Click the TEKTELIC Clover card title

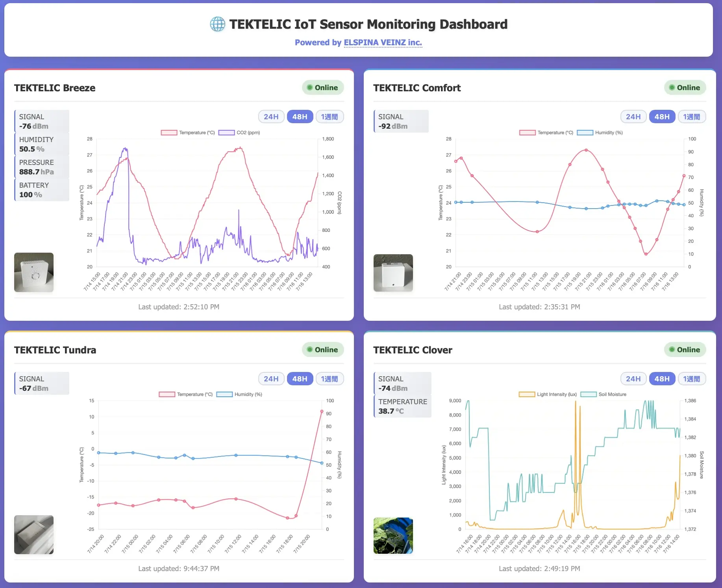[413, 350]
